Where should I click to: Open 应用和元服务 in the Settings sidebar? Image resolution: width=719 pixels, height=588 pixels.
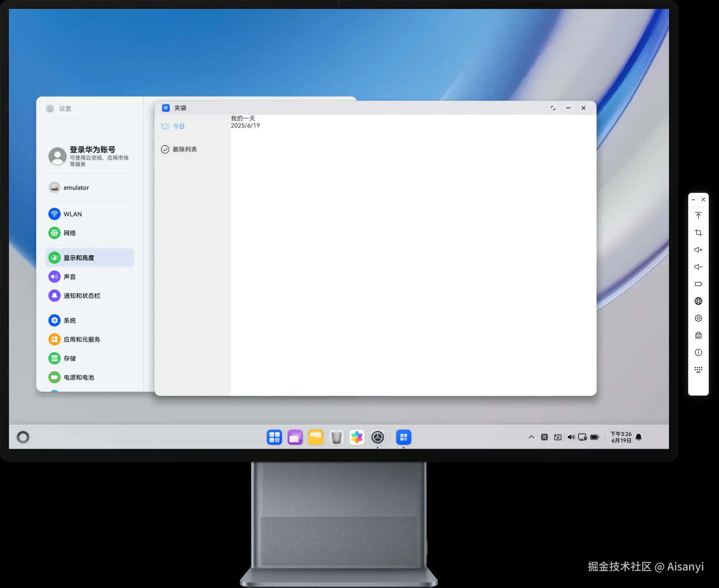coord(90,340)
